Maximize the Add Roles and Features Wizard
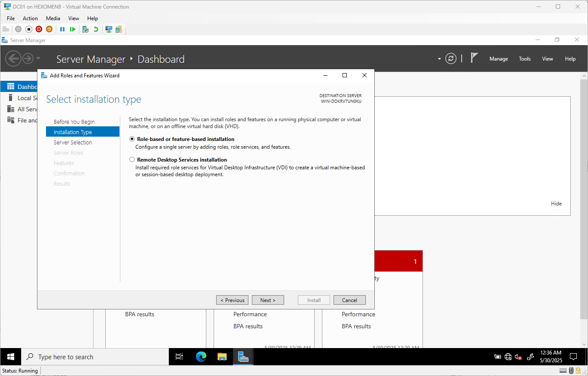 click(345, 75)
